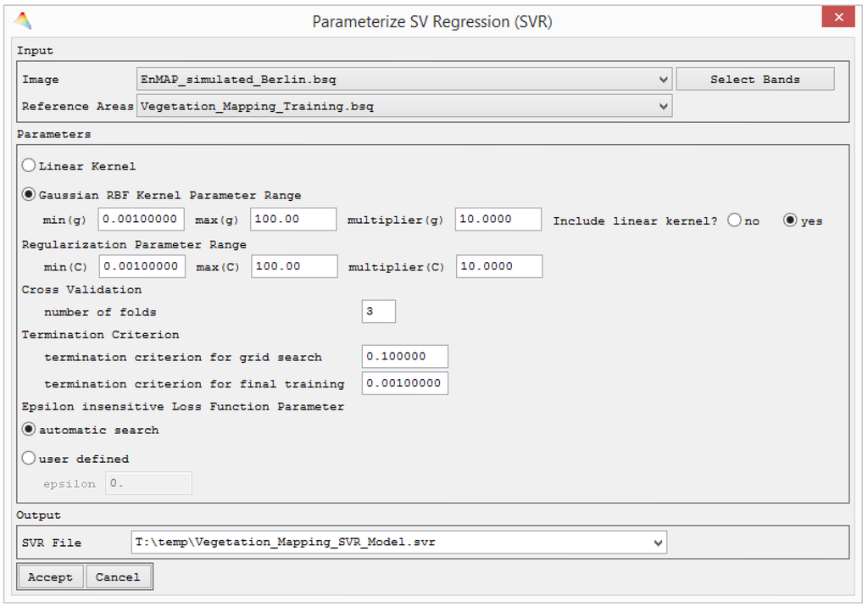This screenshot has height=607, width=868.
Task: Select the Linear Kernel option
Action: [x=28, y=165]
